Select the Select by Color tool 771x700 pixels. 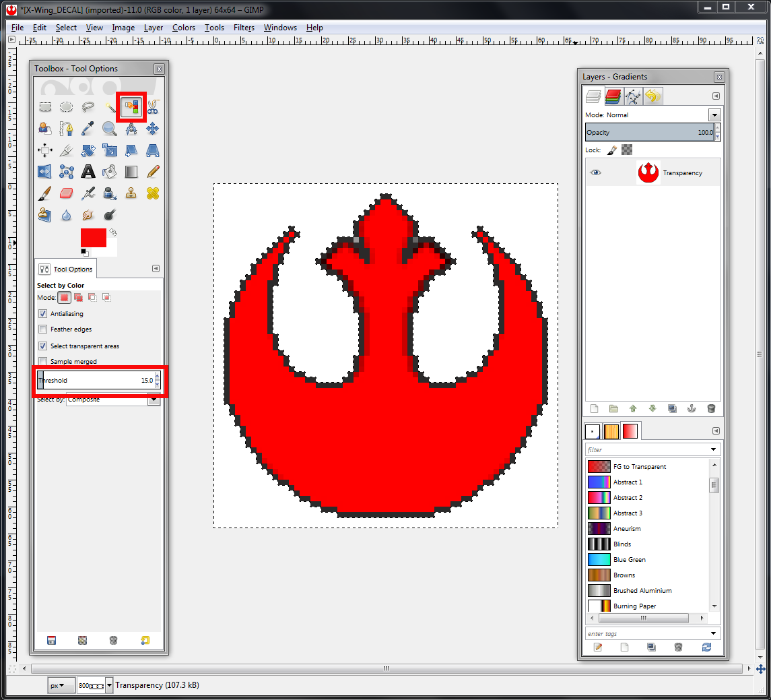[x=131, y=106]
